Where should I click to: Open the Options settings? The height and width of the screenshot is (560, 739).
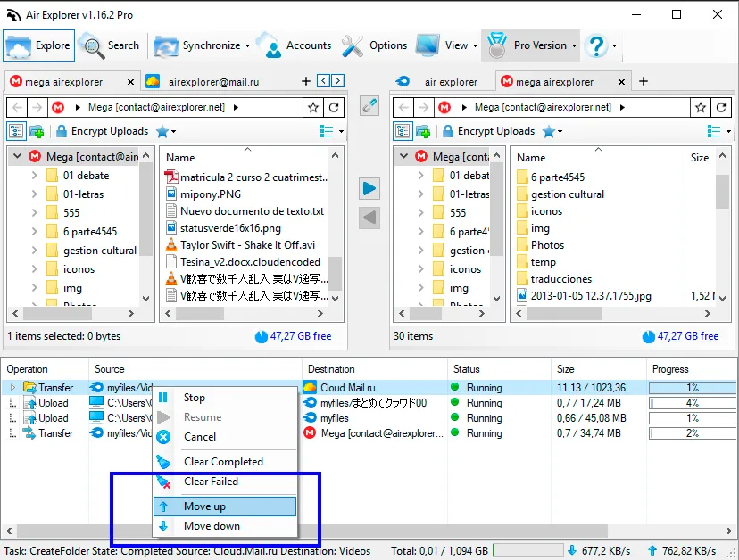375,45
